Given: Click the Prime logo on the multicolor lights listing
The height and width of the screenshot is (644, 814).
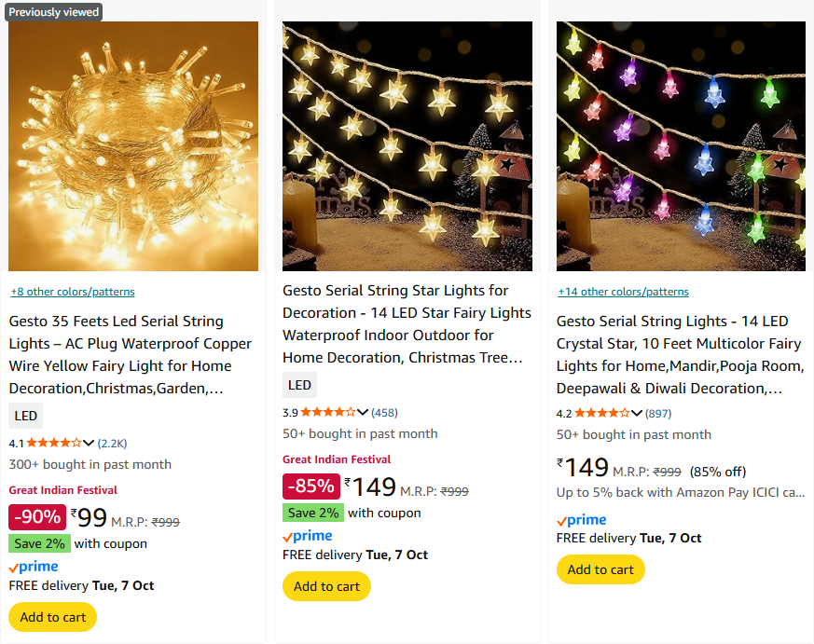Looking at the screenshot, I should [x=582, y=520].
